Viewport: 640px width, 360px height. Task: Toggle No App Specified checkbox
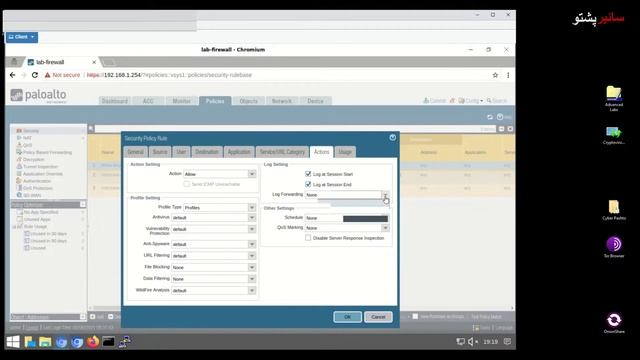[19, 212]
